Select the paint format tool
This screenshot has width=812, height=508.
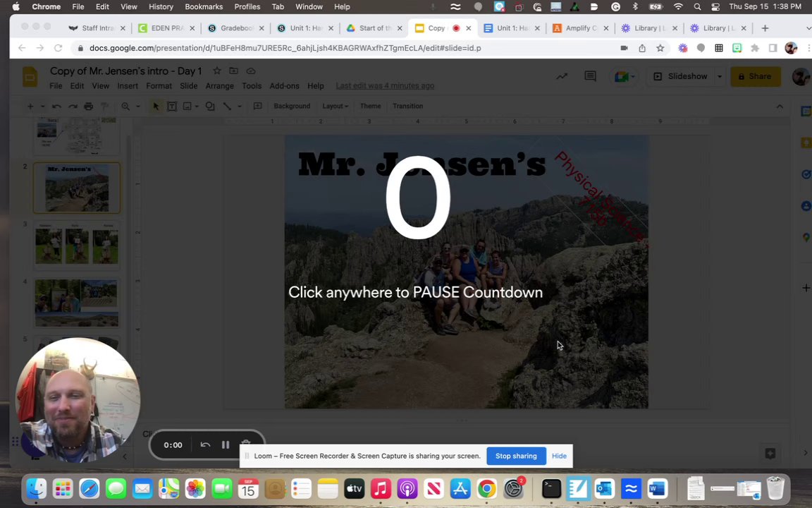(x=104, y=107)
